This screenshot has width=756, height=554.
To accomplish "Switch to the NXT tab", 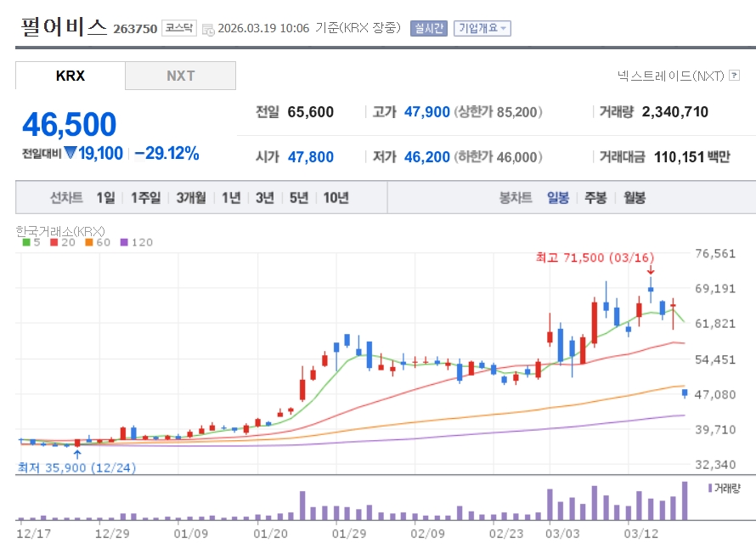I will 180,76.
